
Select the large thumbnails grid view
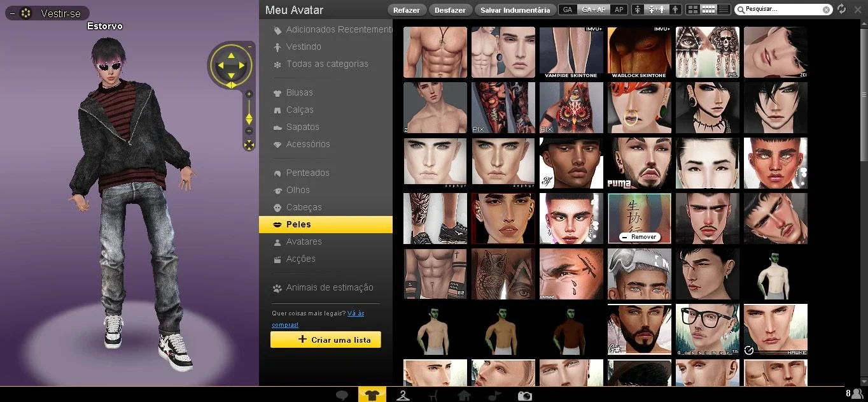(x=693, y=10)
